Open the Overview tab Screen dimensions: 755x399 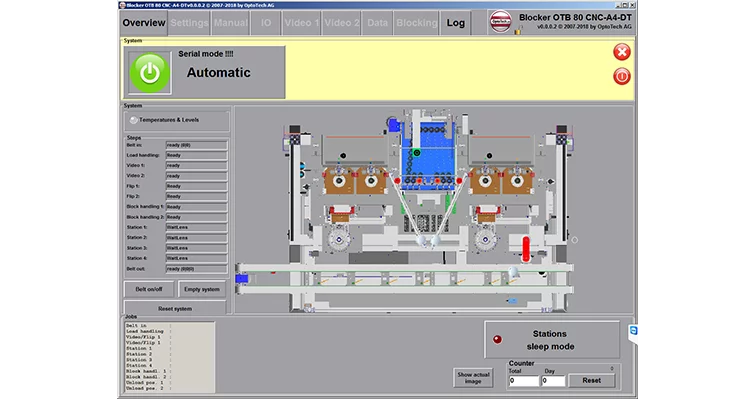(x=143, y=23)
